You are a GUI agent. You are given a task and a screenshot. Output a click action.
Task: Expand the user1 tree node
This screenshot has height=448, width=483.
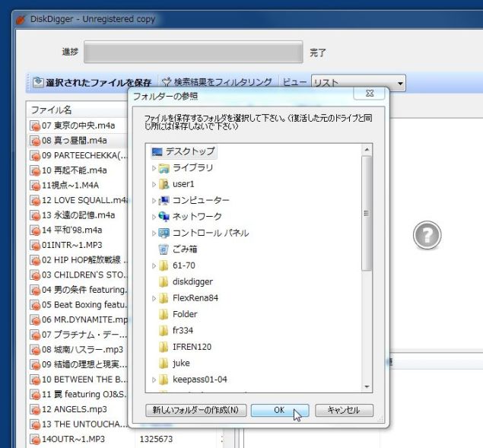click(x=154, y=184)
